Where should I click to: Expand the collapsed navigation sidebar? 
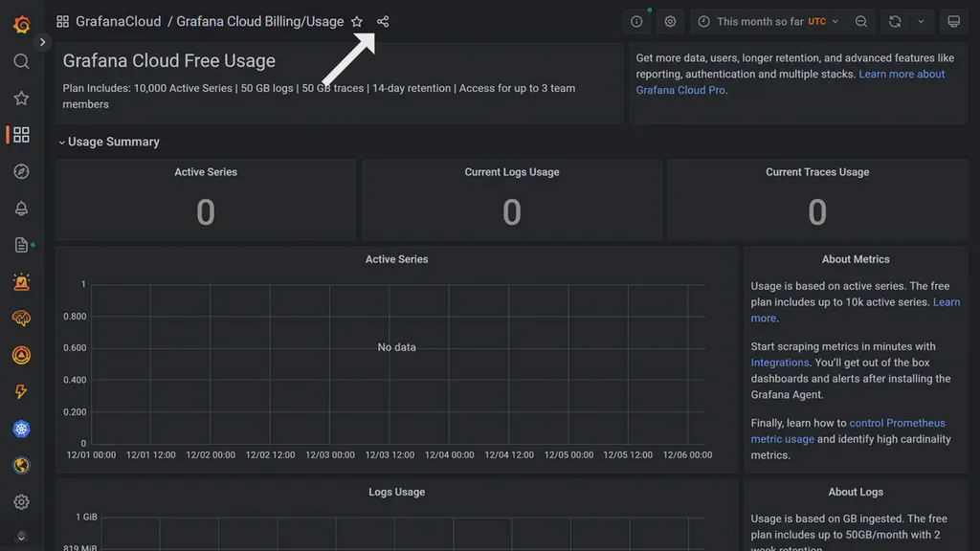point(43,41)
